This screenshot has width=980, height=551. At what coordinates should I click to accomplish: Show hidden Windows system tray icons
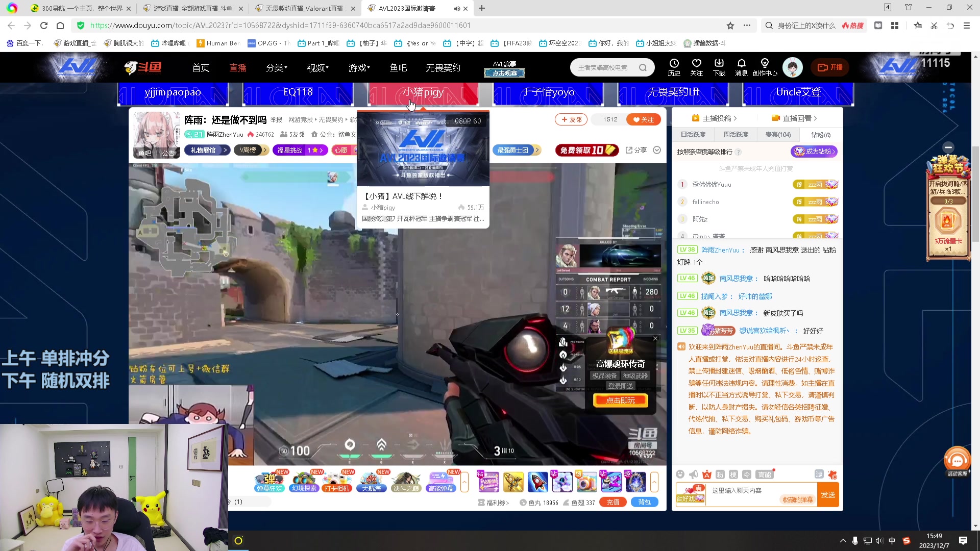(x=843, y=541)
